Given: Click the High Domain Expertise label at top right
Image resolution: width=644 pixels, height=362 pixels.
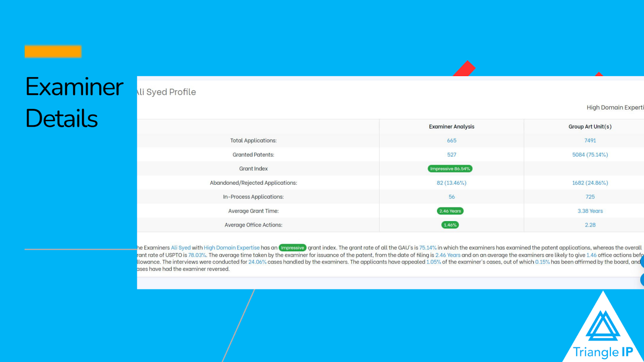Looking at the screenshot, I should (615, 107).
